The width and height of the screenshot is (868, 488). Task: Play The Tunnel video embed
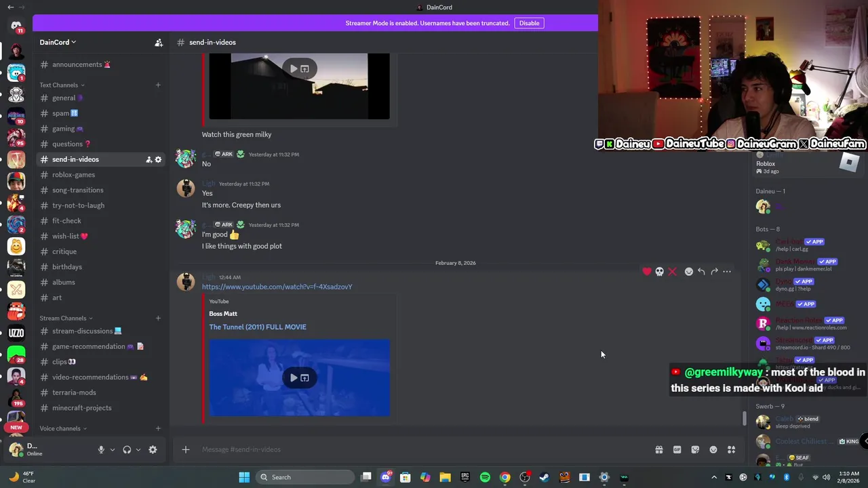[294, 378]
